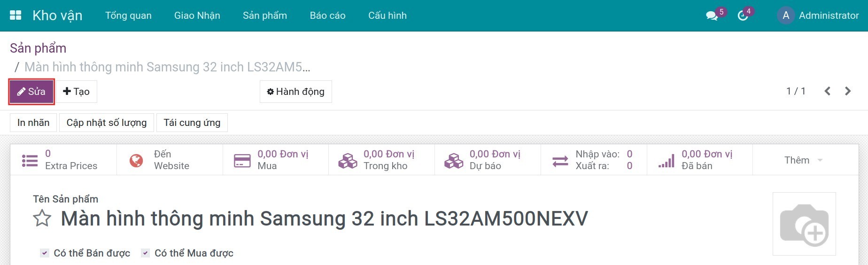Click the Trong kho cubes icon

click(348, 160)
